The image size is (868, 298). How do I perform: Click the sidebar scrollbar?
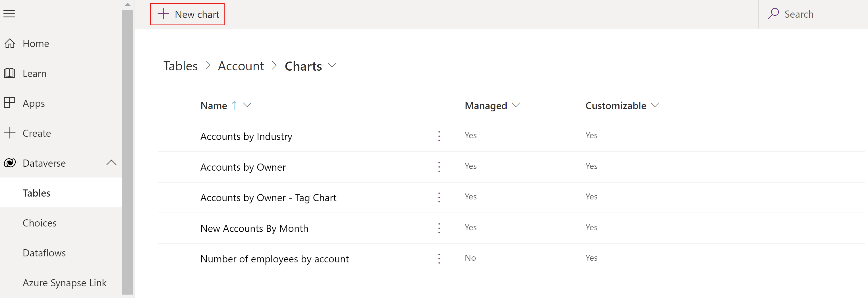click(128, 148)
